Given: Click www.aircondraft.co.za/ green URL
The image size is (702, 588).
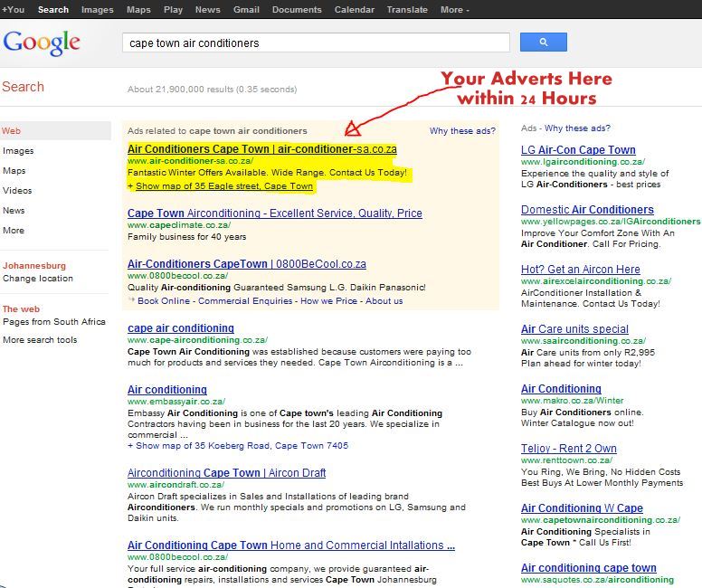Looking at the screenshot, I should click(x=175, y=485).
